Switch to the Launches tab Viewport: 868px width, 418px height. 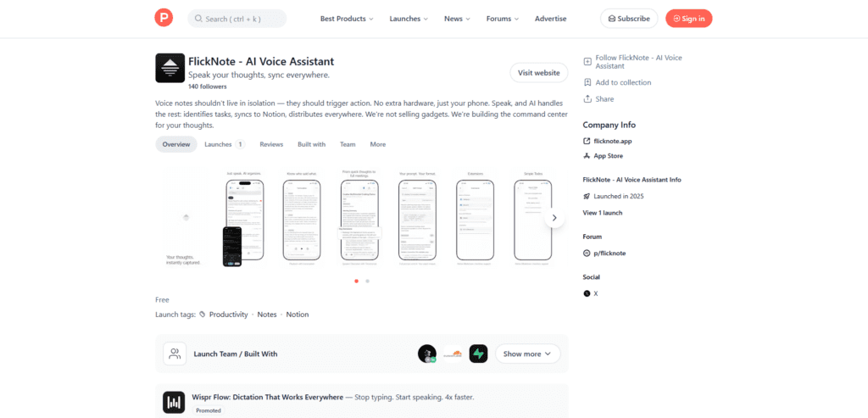tap(224, 144)
